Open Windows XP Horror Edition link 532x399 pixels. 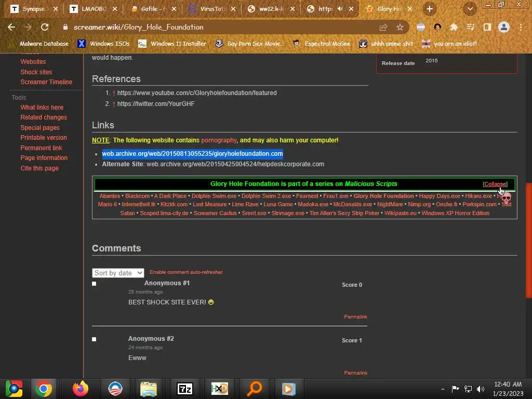455,214
